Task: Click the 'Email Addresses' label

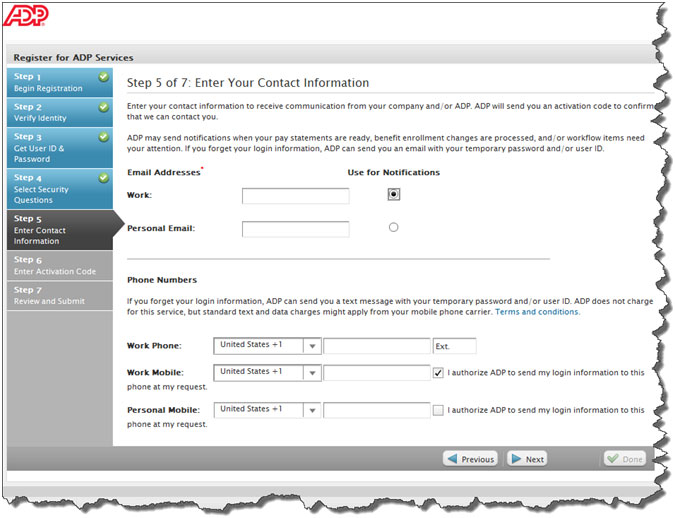Action: tap(164, 173)
